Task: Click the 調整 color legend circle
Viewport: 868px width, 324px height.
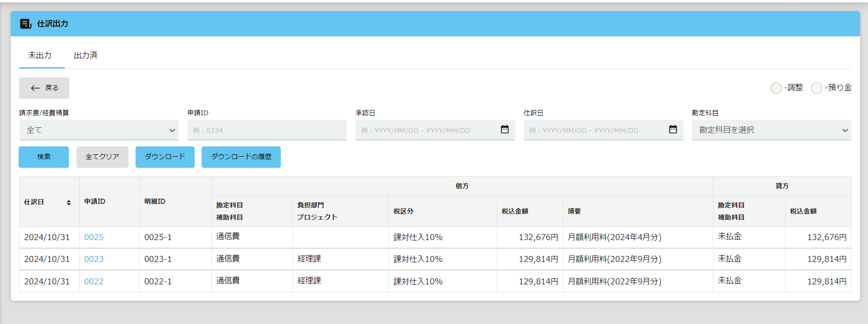Action: coord(776,88)
